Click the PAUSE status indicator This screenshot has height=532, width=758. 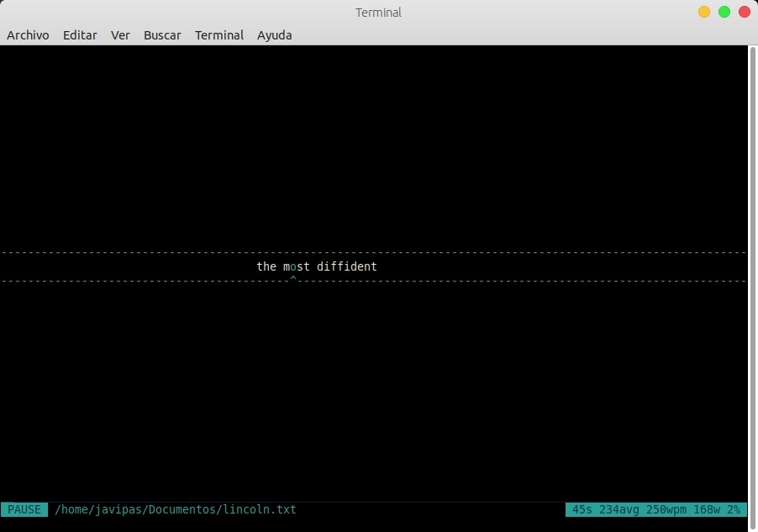click(24, 509)
